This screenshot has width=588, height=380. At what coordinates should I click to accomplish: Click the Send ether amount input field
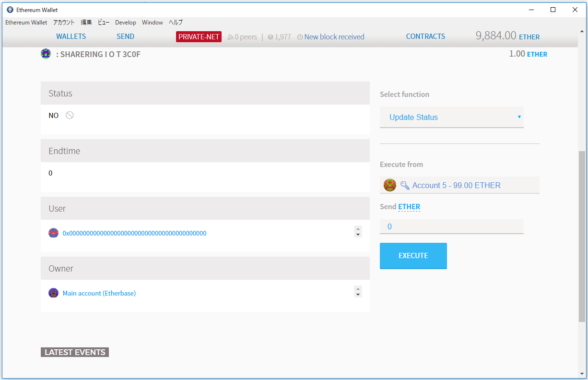pyautogui.click(x=452, y=226)
